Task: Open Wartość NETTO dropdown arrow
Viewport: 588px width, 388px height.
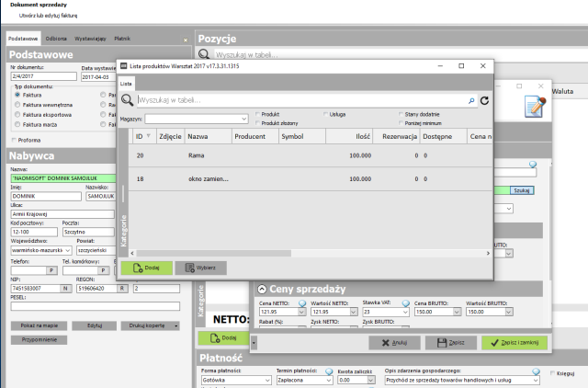Action: point(353,312)
